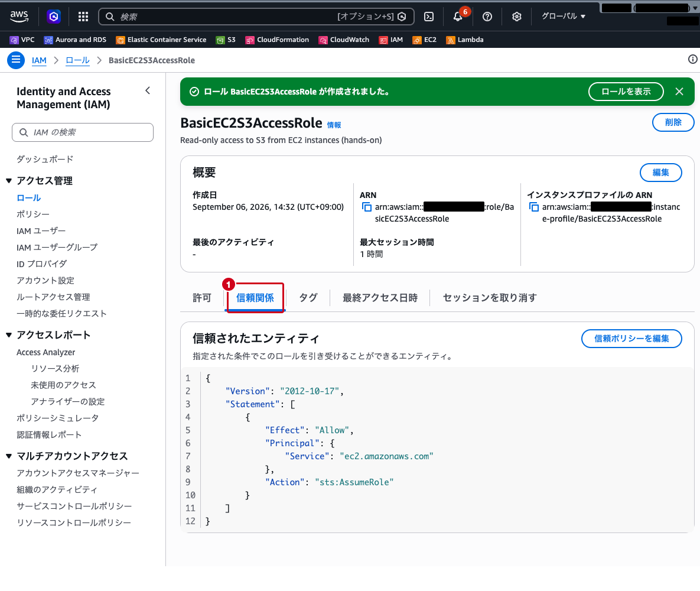The image size is (700, 591).
Task: Open 未使用のアクセス in the sidebar
Action: coord(63,385)
